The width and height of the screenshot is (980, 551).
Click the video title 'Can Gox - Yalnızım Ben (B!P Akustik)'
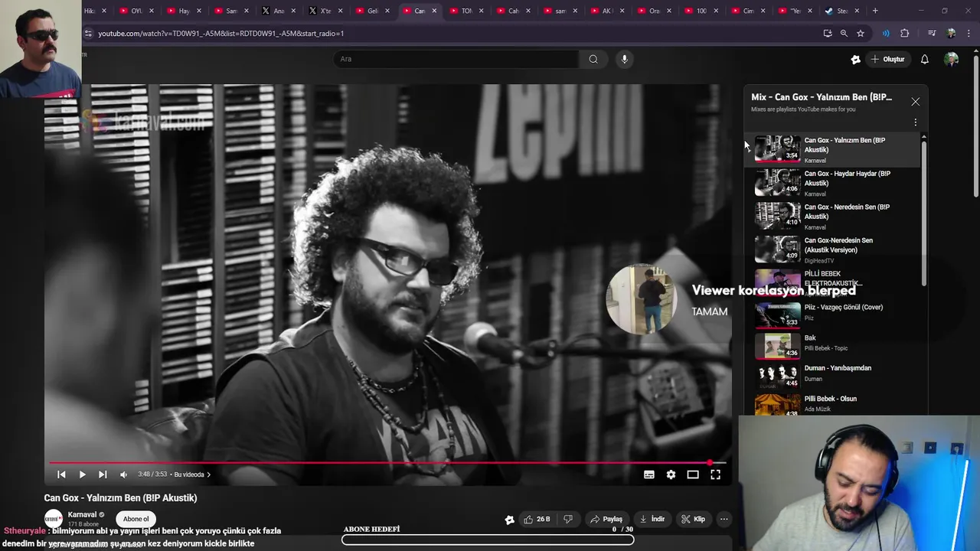(x=120, y=498)
